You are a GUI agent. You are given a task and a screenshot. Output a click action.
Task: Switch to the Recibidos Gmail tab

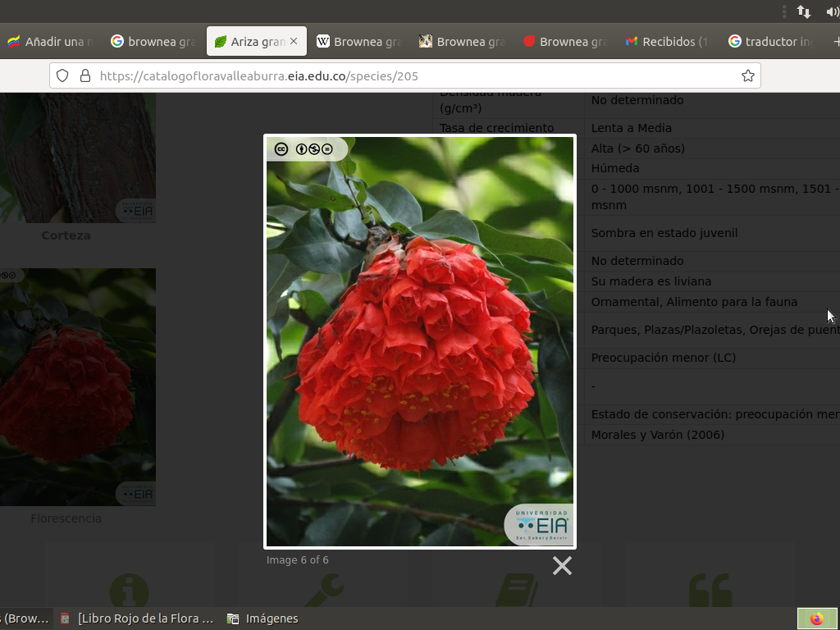[x=668, y=41]
